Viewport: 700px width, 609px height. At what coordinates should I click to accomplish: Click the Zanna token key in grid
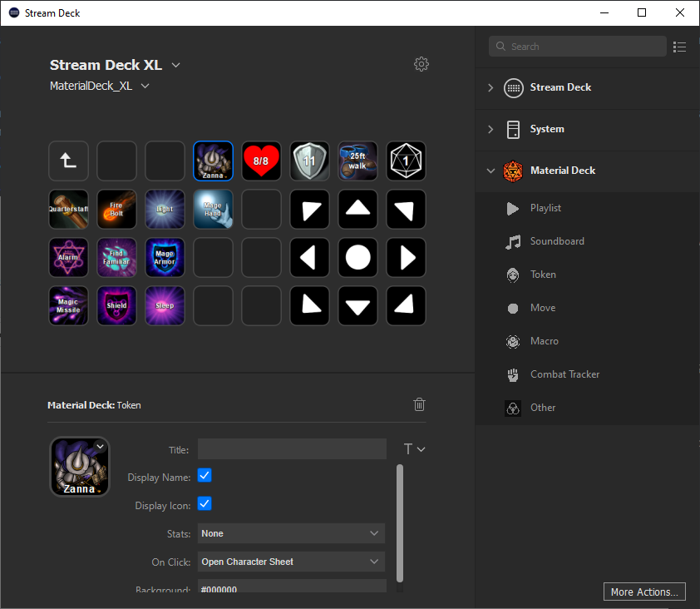213,161
